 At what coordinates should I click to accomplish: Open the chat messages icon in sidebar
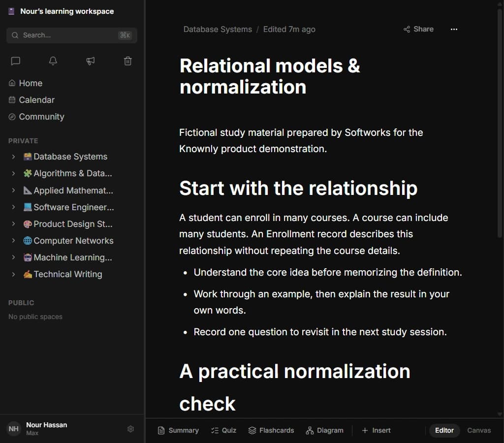click(15, 61)
